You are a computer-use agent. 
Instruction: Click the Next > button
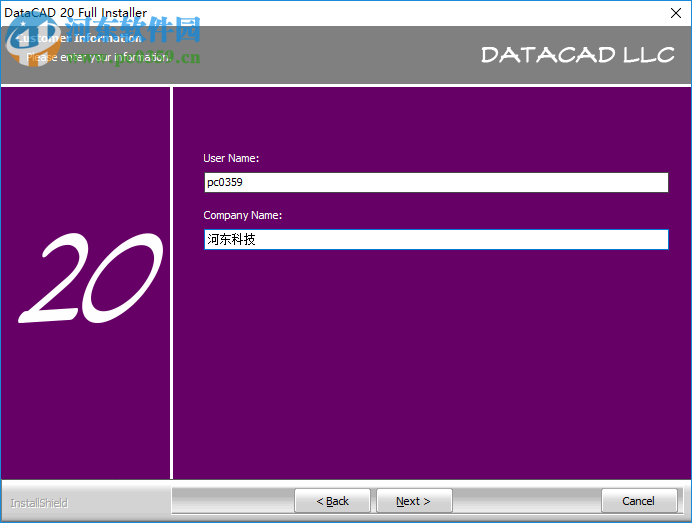click(414, 501)
